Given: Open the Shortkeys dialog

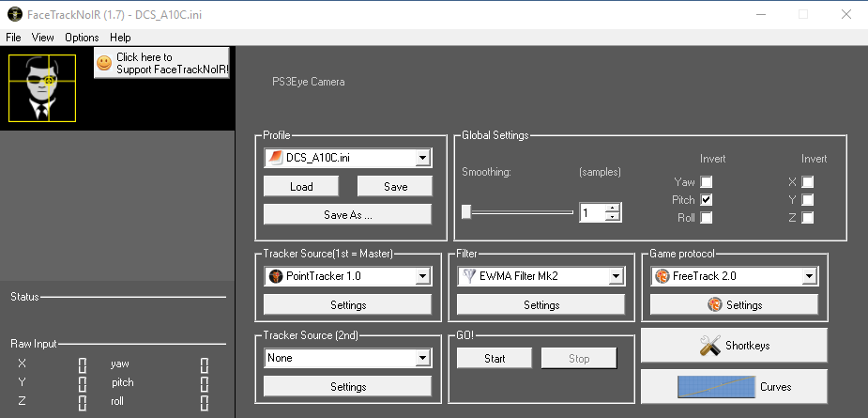Looking at the screenshot, I should [734, 346].
